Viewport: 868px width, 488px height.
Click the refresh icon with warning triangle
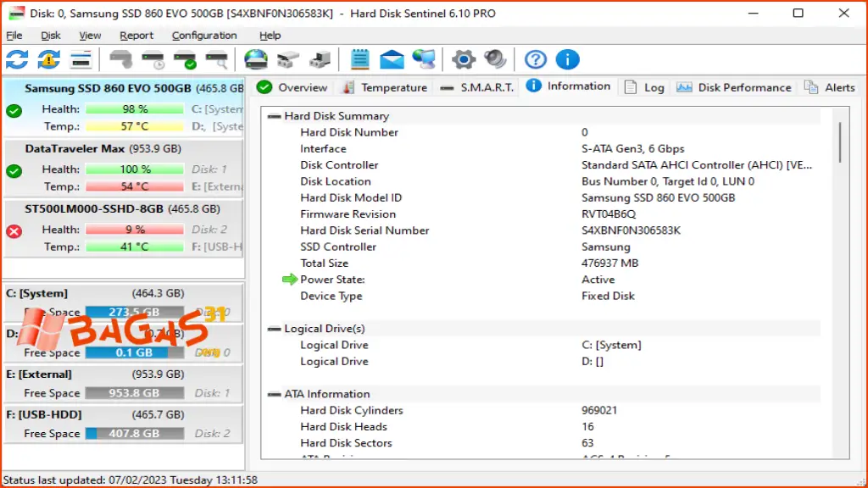[x=48, y=60]
